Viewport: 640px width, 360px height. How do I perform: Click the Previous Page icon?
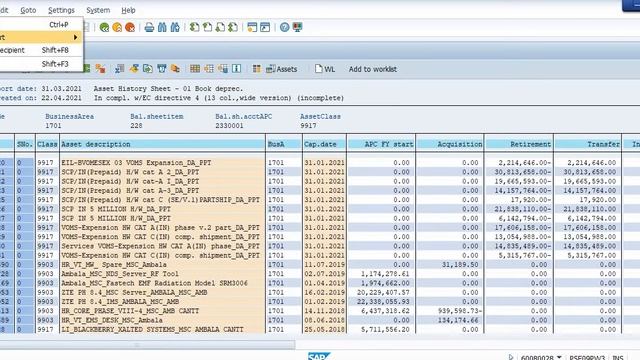207,27
